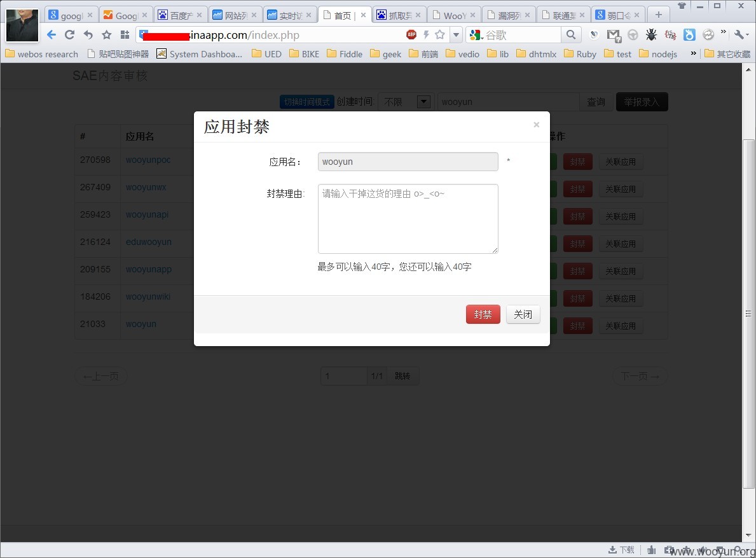
Task: Confirm with red 封禁 button
Action: [x=483, y=314]
